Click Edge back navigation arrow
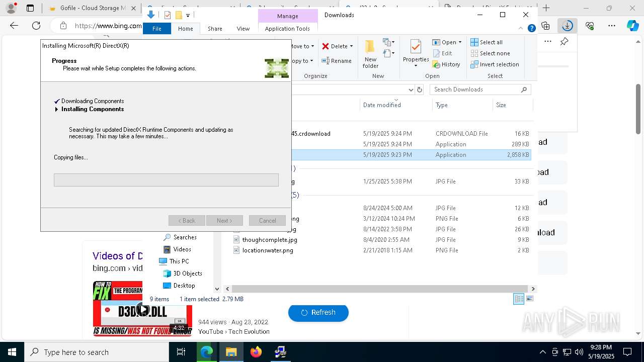Screen dimensions: 644x362 (x=14, y=26)
